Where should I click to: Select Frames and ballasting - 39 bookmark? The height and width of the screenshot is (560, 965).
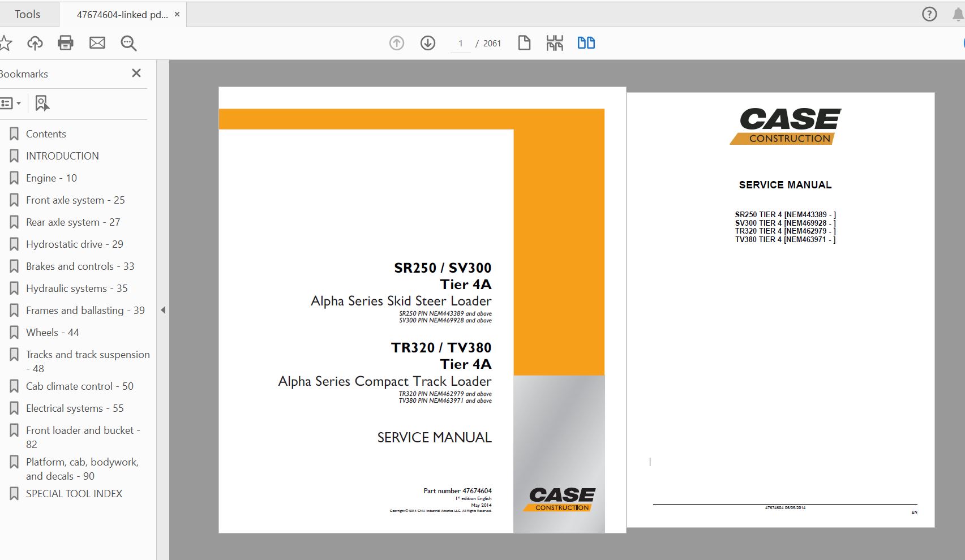tap(85, 311)
